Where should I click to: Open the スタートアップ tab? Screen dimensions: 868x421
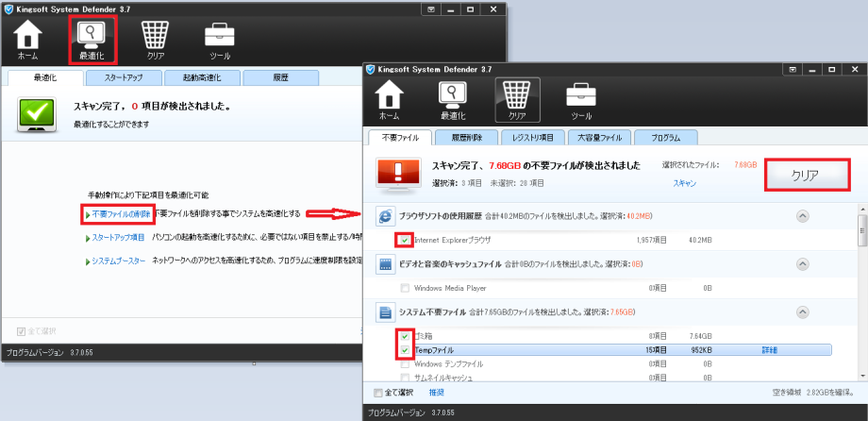pos(124,77)
